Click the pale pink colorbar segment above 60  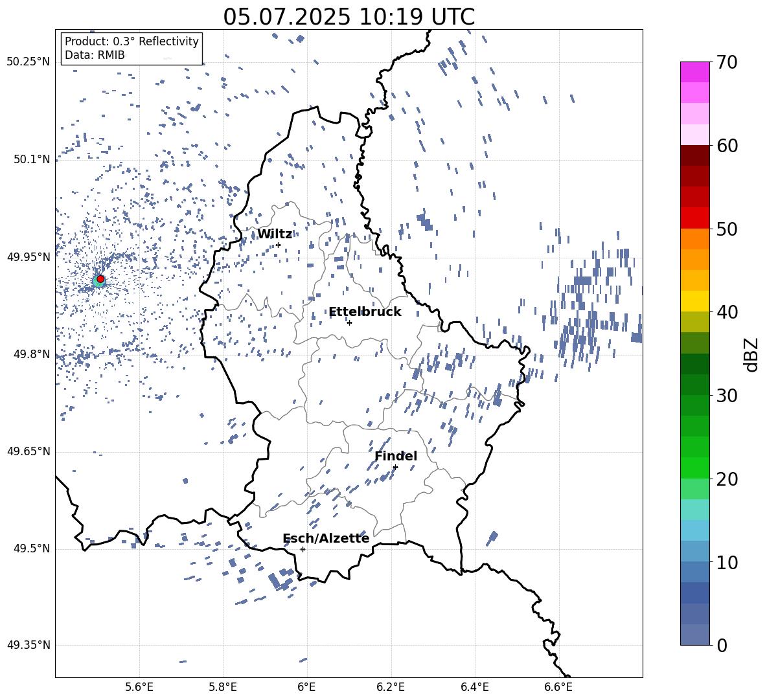[x=694, y=135]
